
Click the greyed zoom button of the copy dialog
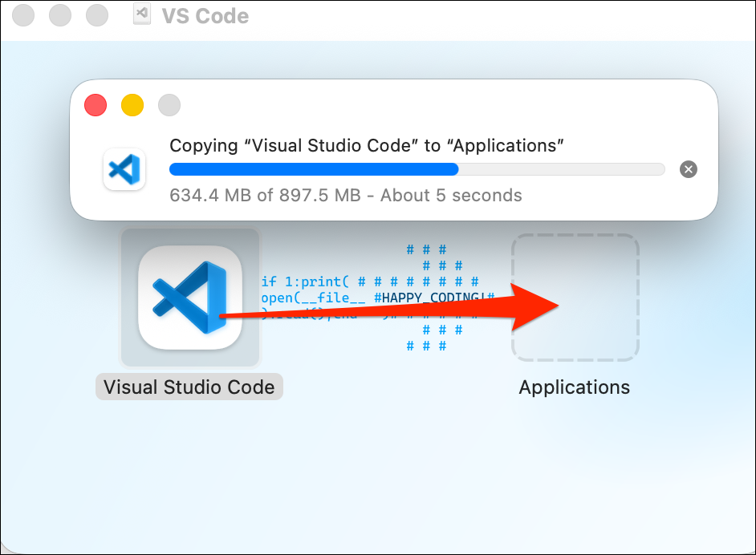click(169, 105)
